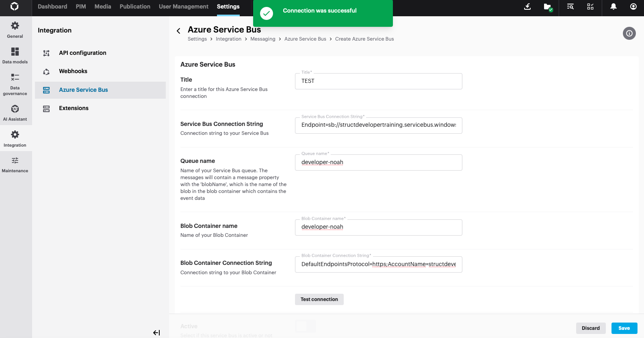
Task: Click the Blob Container Connection String field
Action: [378, 264]
